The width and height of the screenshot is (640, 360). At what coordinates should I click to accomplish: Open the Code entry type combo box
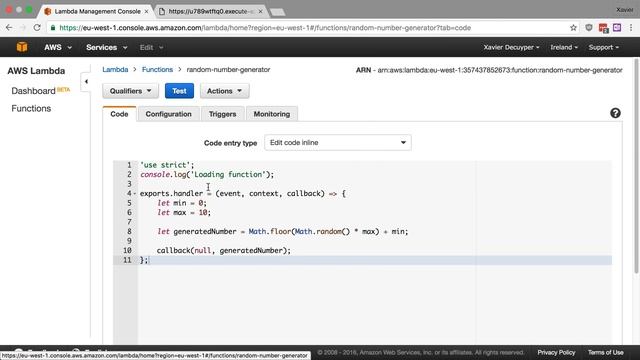point(338,142)
